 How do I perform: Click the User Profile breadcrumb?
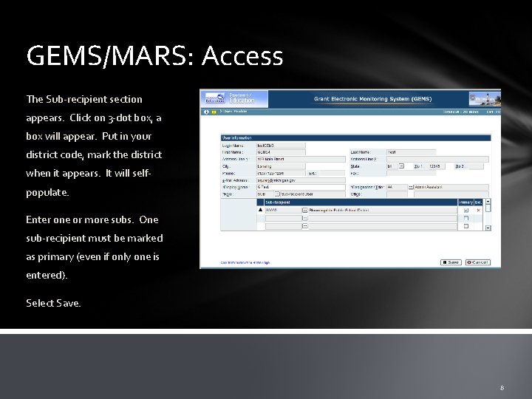click(x=233, y=112)
